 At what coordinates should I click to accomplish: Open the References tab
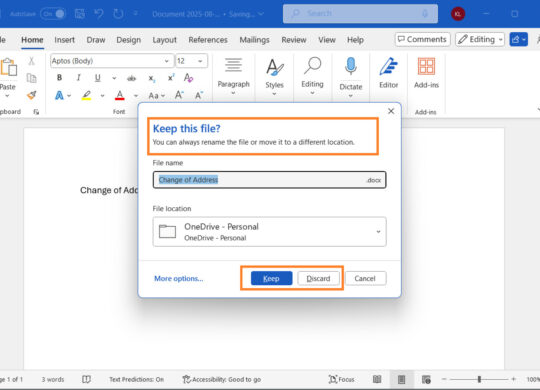pos(208,40)
